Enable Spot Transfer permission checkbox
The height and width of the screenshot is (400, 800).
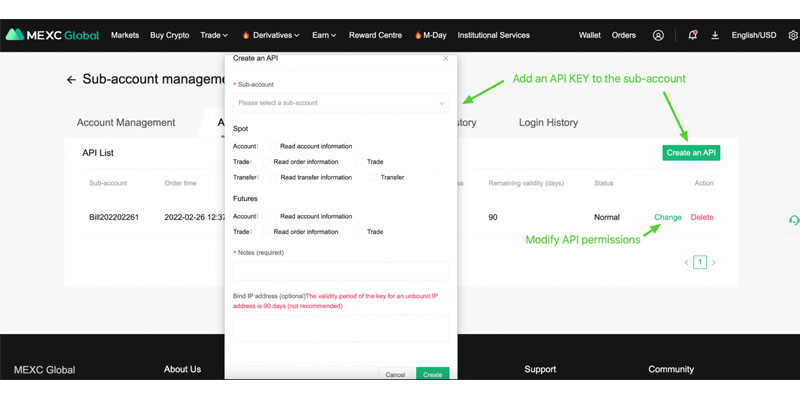pos(373,178)
